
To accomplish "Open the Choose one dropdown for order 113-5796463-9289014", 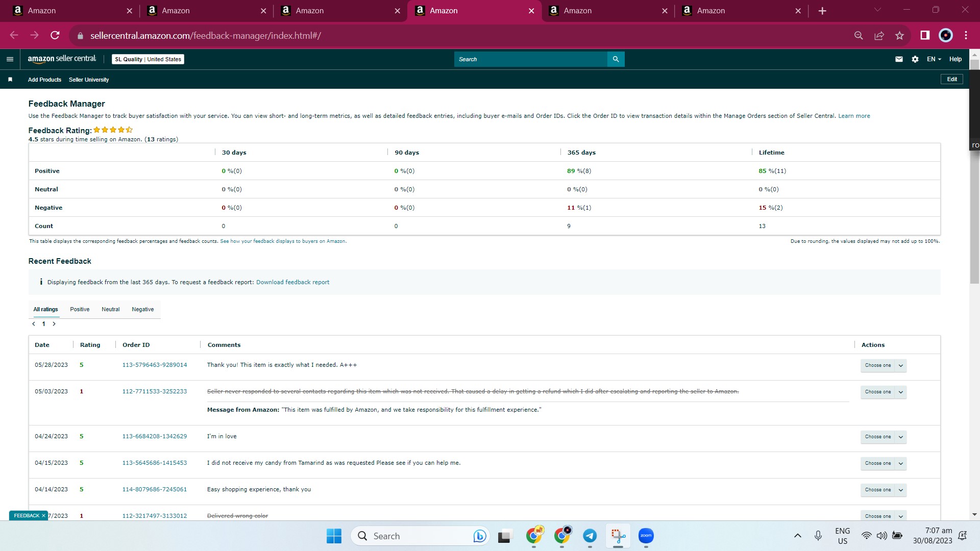I will click(883, 365).
